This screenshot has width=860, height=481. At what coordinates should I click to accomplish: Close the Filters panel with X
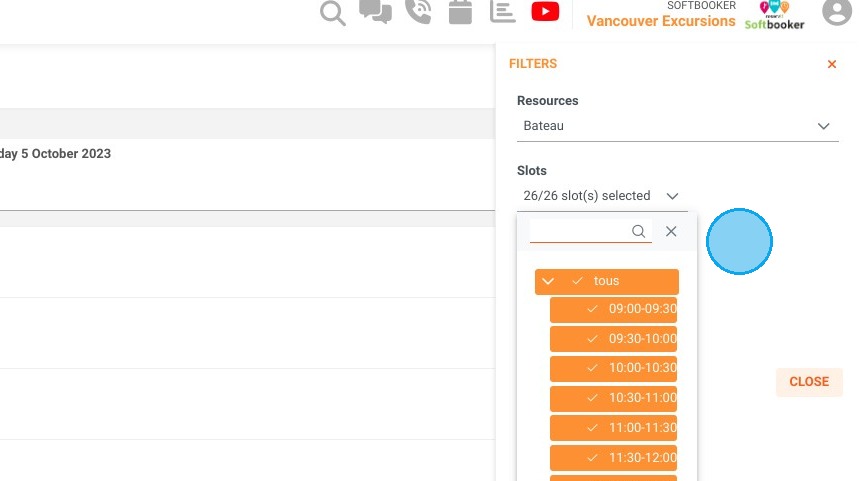coord(831,64)
